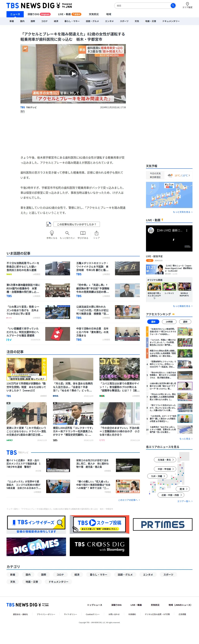
Task: Open このエリアの記事へ link
Action: [x=129, y=500]
